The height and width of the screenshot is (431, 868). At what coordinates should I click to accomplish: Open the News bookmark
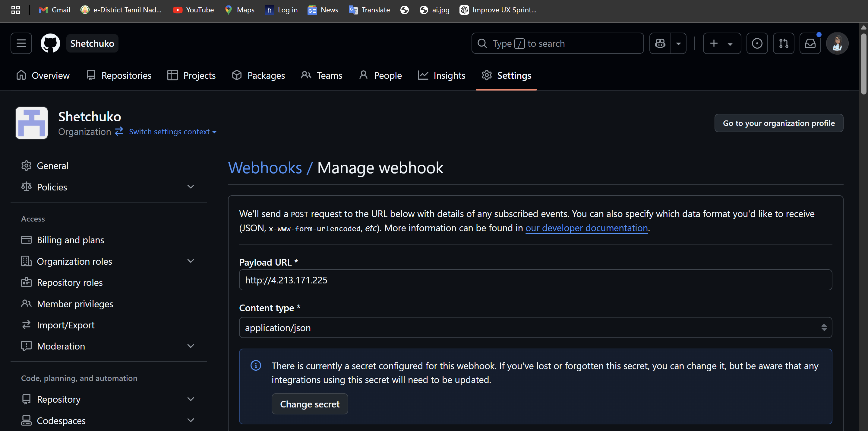point(323,10)
